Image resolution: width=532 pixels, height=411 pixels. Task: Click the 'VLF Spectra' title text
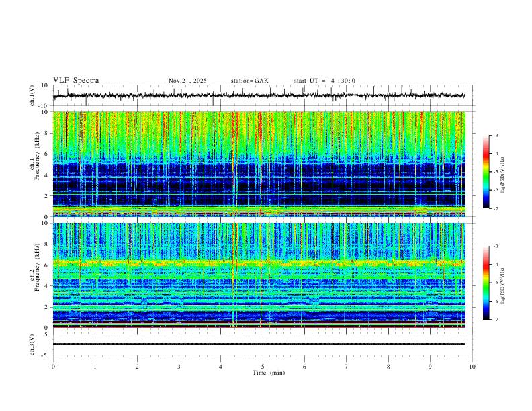pyautogui.click(x=76, y=81)
